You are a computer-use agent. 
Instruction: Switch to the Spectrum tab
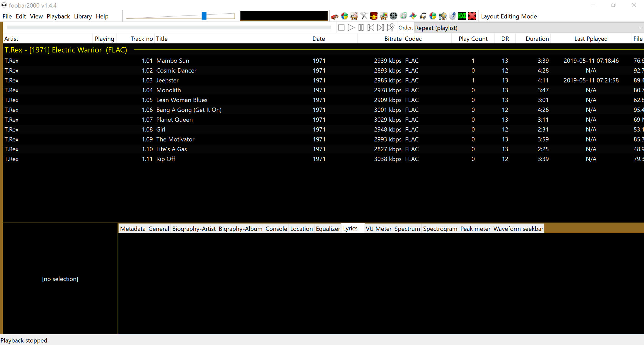[407, 229]
